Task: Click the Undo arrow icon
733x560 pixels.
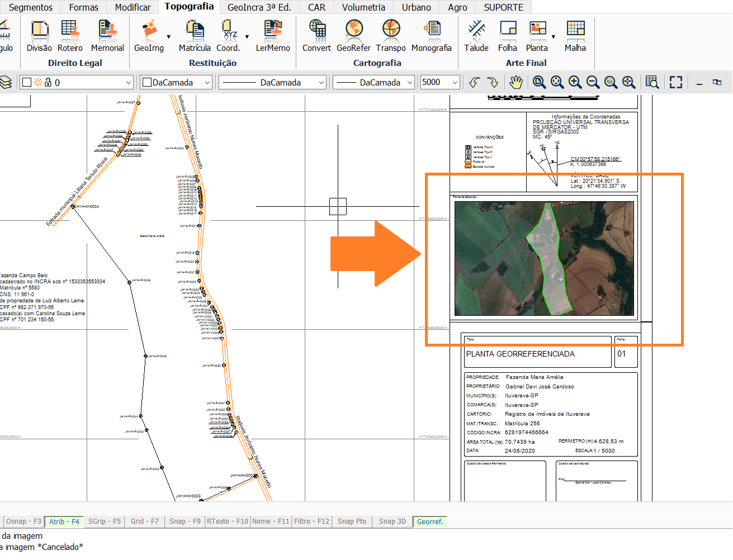Action: pos(474,82)
